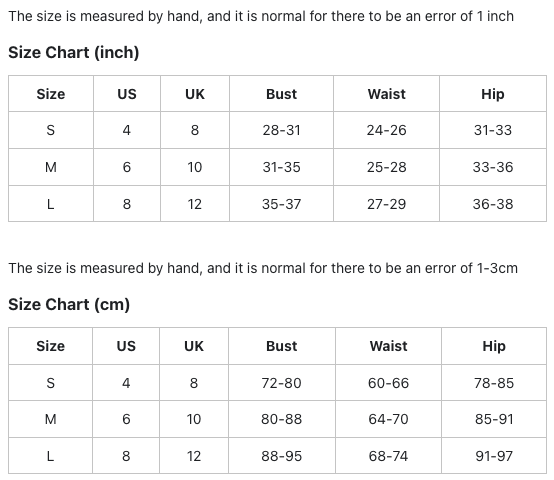
Task: Click bust value 72-80 in cm chart
Action: click(281, 383)
